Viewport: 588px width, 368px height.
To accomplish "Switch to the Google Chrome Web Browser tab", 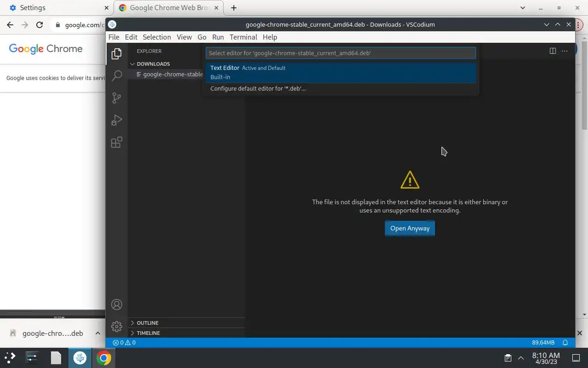I will click(x=168, y=8).
